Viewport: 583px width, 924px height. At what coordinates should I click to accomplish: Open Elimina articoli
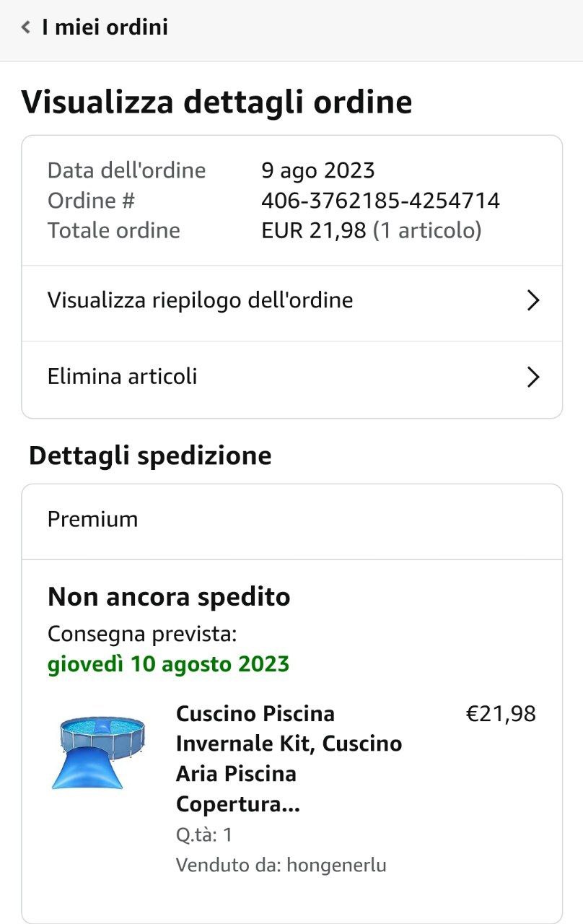click(291, 377)
